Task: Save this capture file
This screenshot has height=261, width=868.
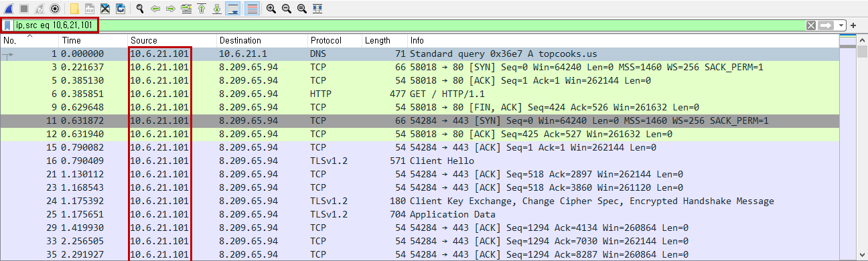Action: [x=90, y=9]
